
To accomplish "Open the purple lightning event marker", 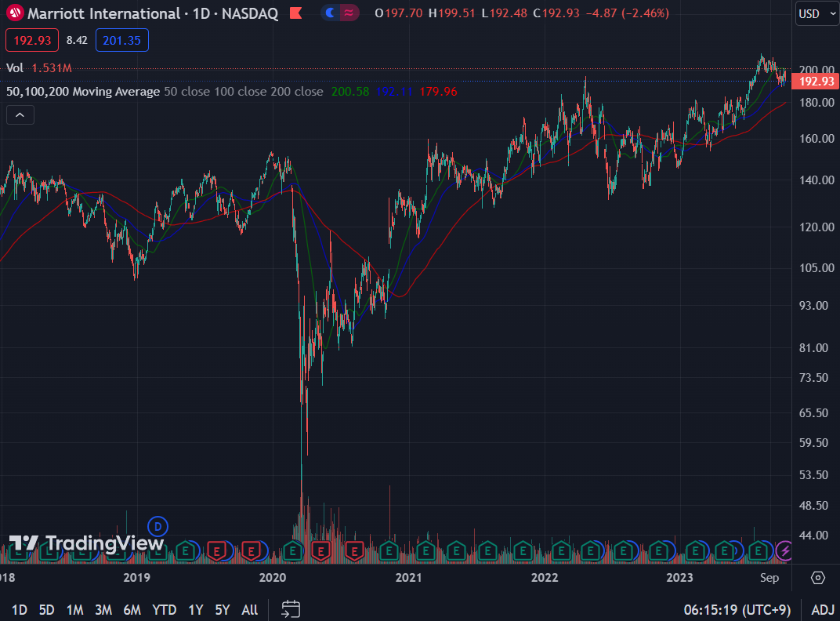I will (784, 550).
